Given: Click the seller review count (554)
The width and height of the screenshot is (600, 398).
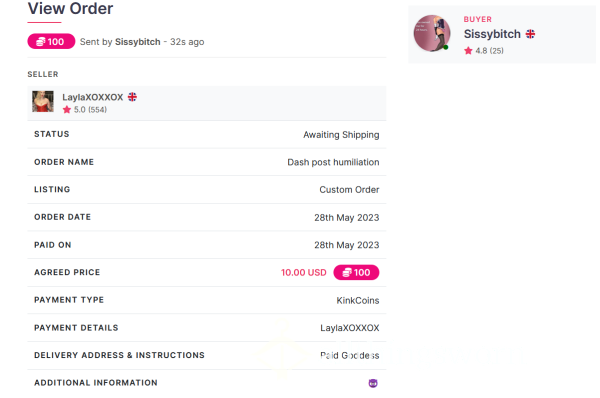Looking at the screenshot, I should [x=98, y=110].
